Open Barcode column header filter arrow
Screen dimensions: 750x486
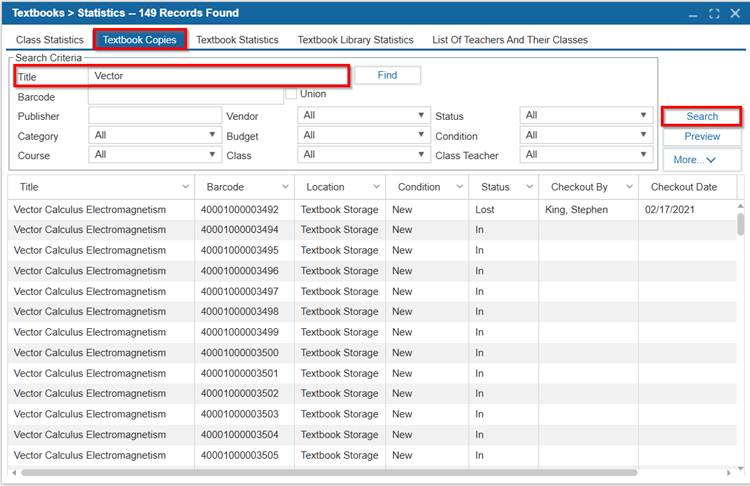pyautogui.click(x=286, y=187)
